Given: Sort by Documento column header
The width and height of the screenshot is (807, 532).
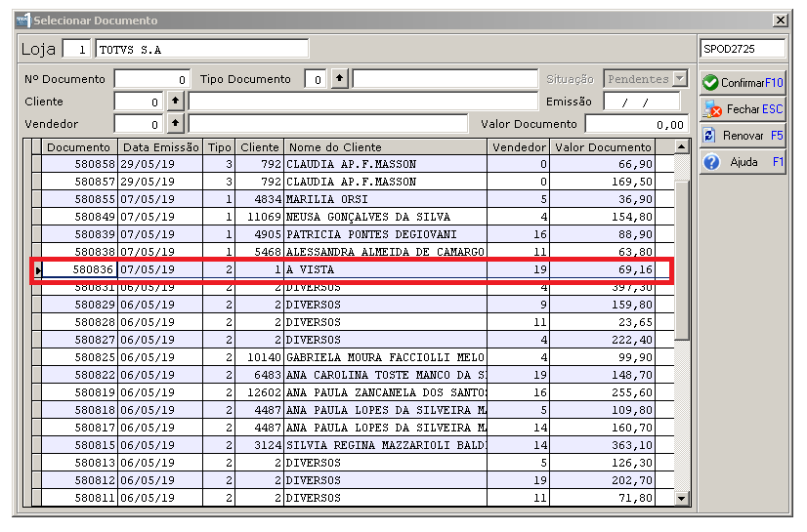Looking at the screenshot, I should pos(79,147).
